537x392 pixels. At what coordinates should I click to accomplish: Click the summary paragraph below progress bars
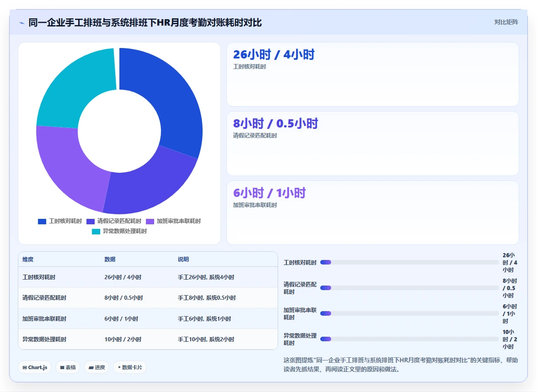tap(401, 365)
